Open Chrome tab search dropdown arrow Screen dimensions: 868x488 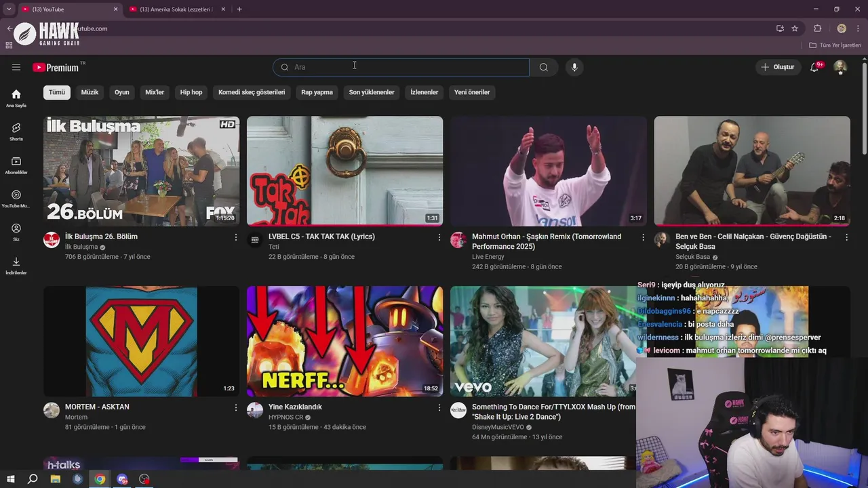[9, 9]
